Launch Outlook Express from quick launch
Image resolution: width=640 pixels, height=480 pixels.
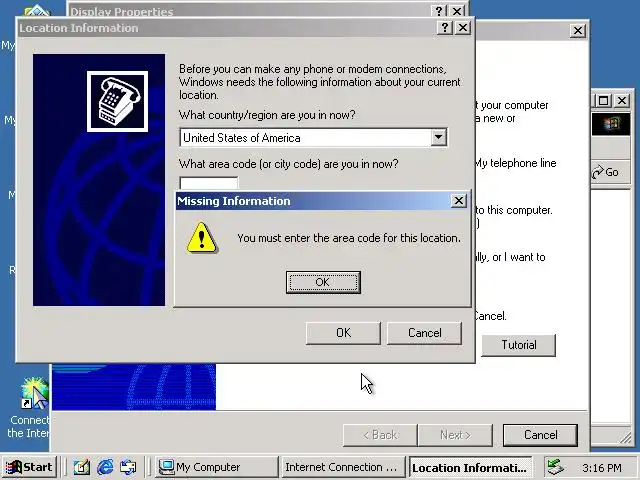tap(128, 467)
